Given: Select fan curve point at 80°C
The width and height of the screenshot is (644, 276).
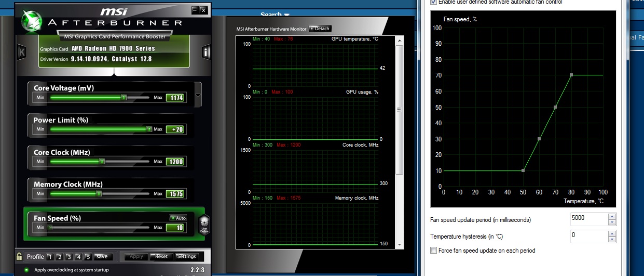Looking at the screenshot, I should click(571, 75).
